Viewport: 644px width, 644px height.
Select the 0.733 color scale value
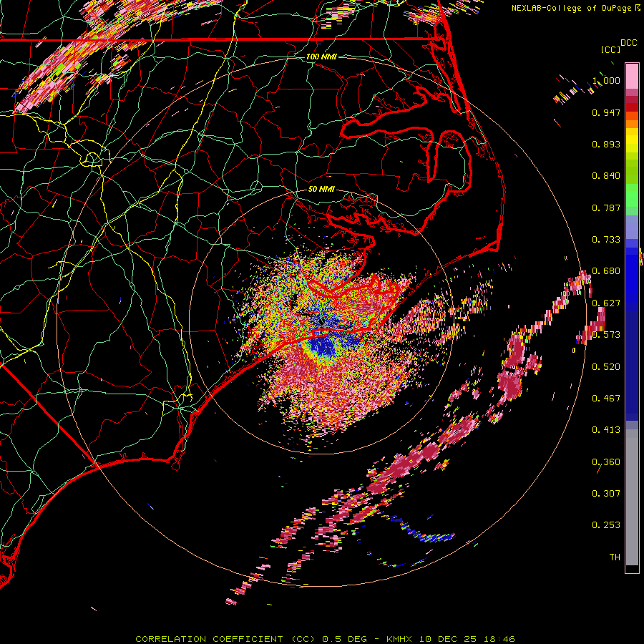point(606,240)
